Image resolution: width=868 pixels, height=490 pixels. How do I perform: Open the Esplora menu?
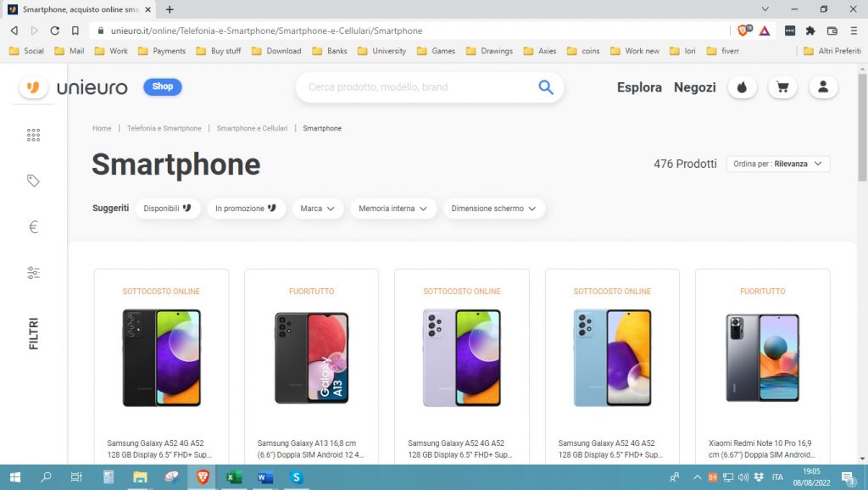[639, 87]
